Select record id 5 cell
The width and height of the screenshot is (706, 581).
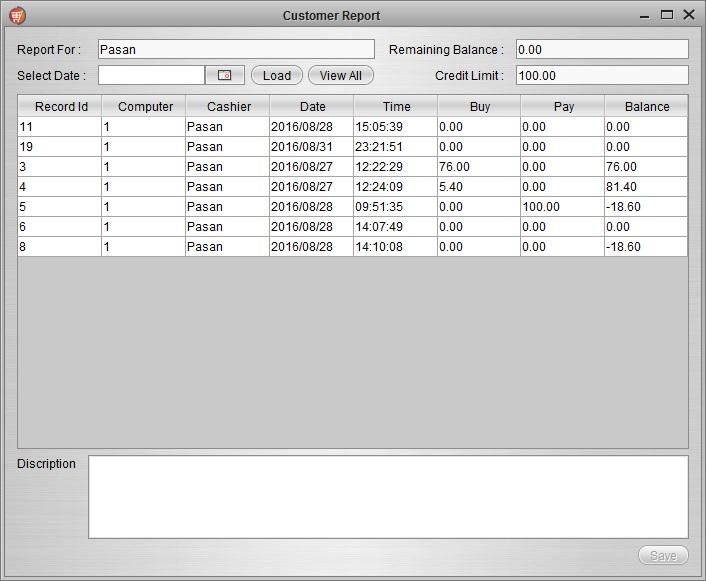pyautogui.click(x=60, y=207)
